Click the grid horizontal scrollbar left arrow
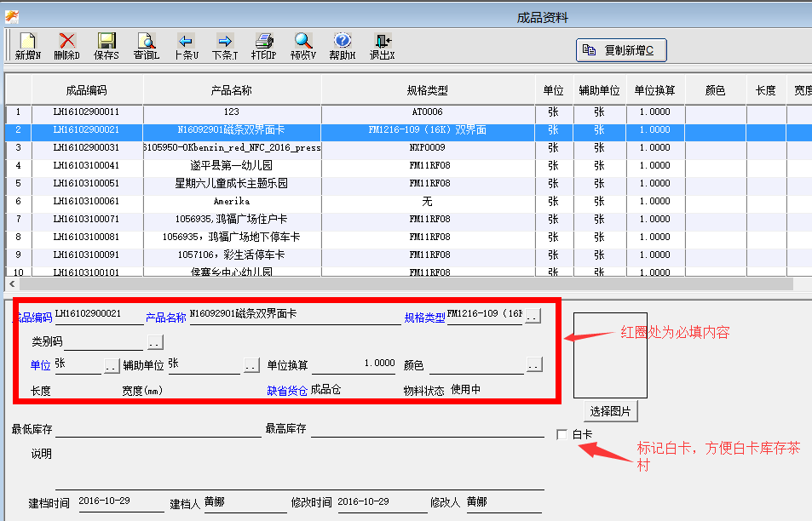The height and width of the screenshot is (521, 812). tap(12, 283)
